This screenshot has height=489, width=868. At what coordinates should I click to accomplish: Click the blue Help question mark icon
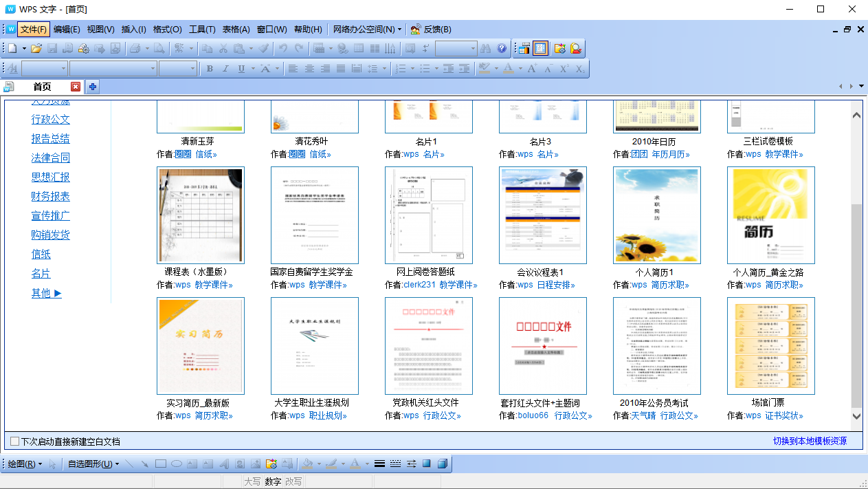(502, 48)
